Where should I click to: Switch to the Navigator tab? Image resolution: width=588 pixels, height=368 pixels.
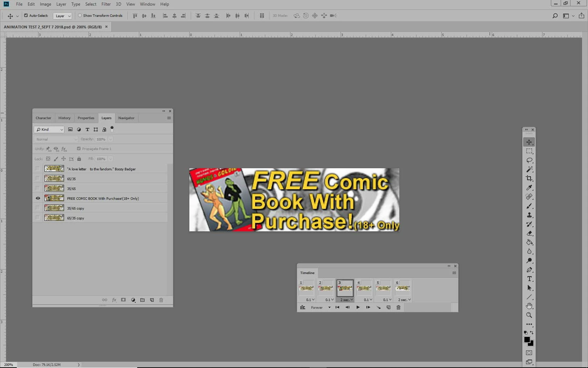(x=126, y=118)
